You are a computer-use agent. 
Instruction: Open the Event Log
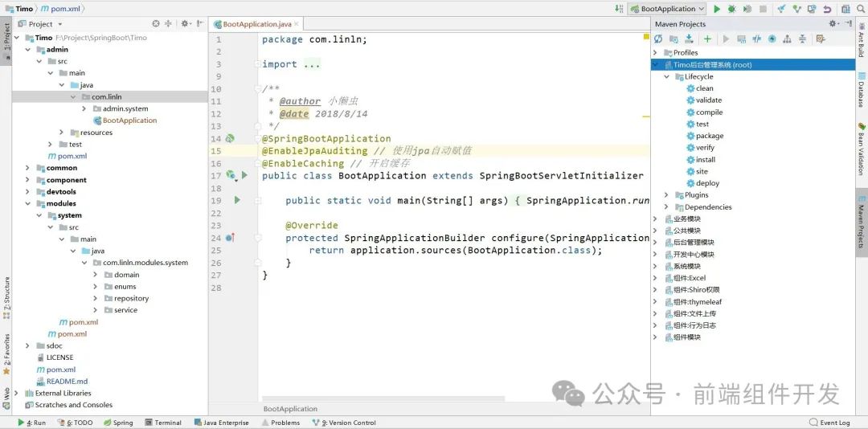point(829,423)
